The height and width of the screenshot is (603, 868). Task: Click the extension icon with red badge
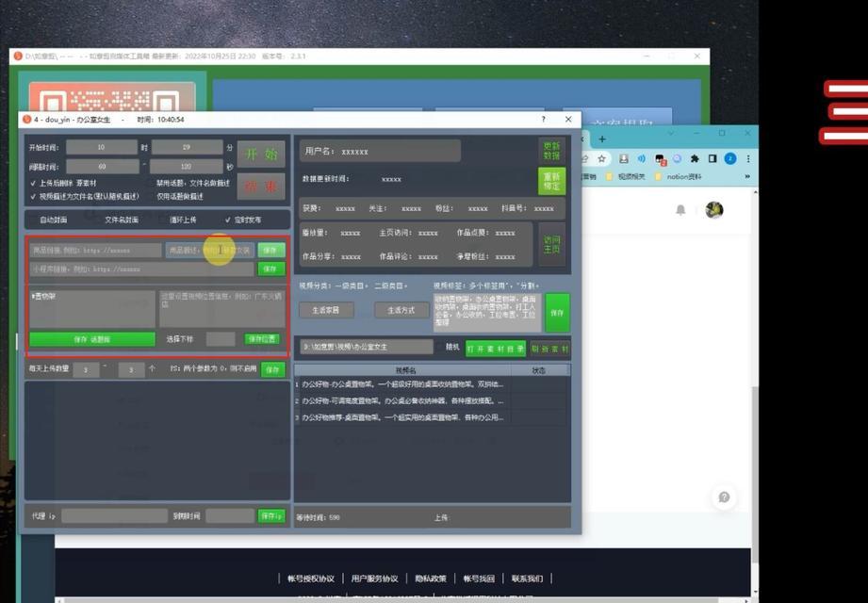click(660, 159)
